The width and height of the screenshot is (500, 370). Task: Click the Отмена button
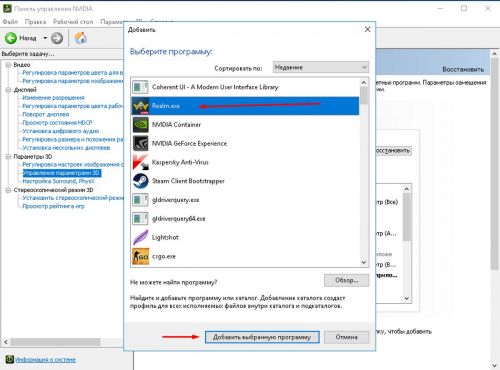(346, 337)
